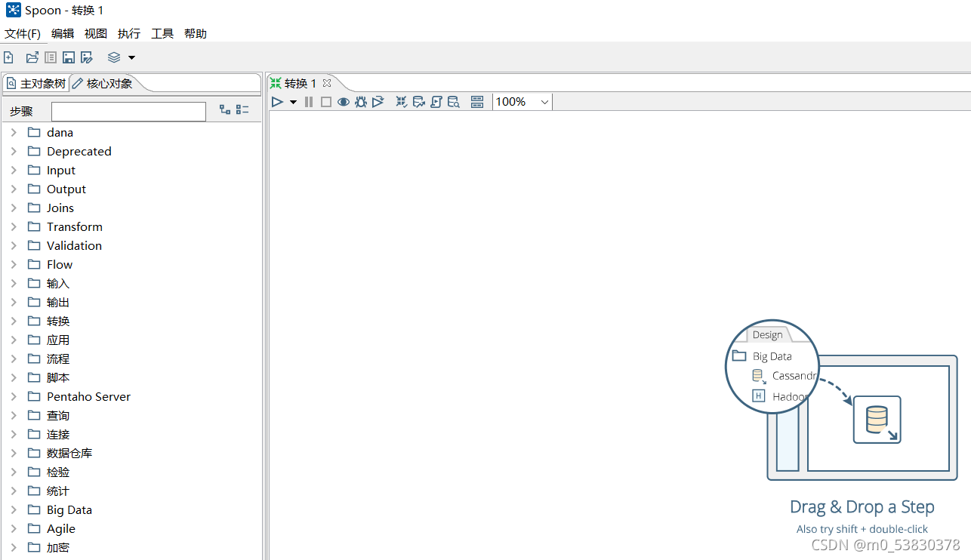
Task: Open the run options dropdown arrow
Action: (293, 102)
